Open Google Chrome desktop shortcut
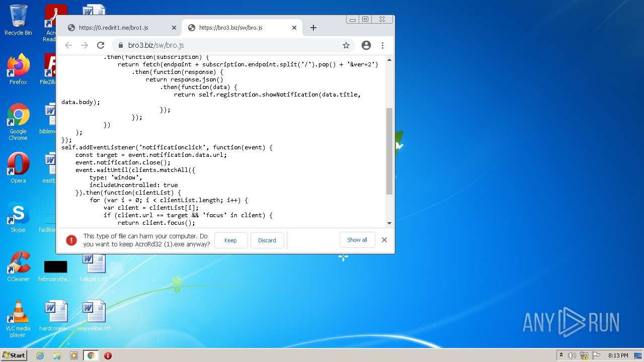This screenshot has width=644, height=362. [x=18, y=122]
